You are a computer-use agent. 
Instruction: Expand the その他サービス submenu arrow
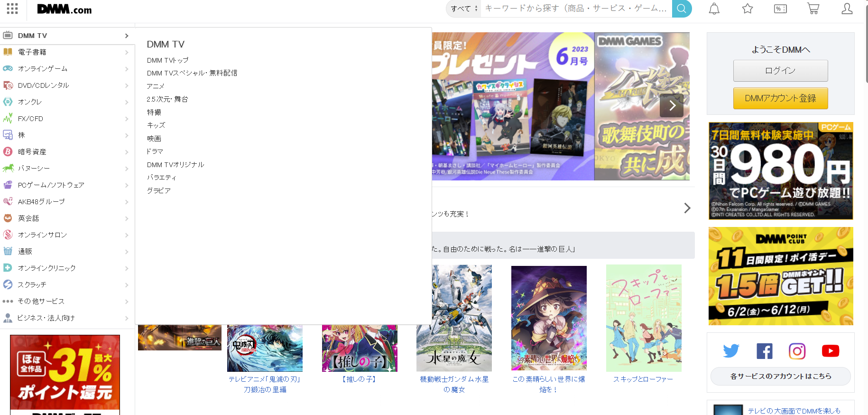[127, 302]
